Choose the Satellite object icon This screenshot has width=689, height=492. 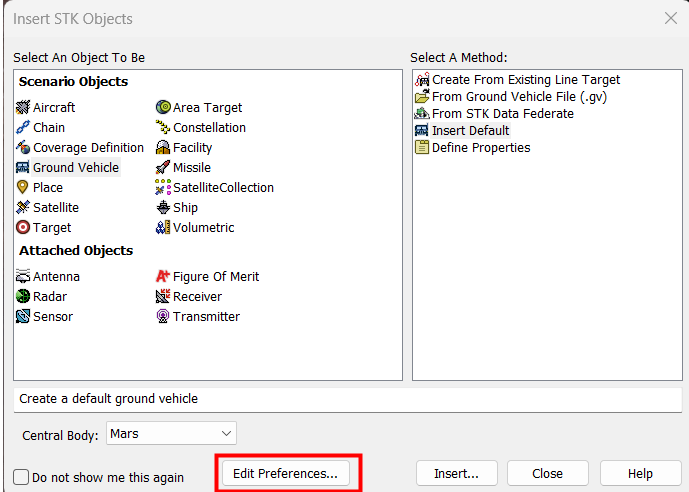pos(23,207)
